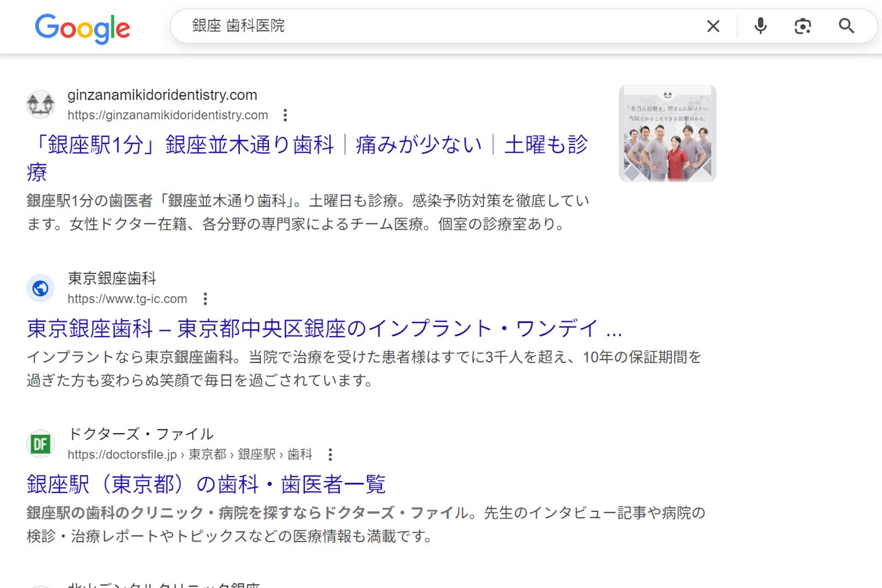The width and height of the screenshot is (882, 588).
Task: Click the dental staff thumbnail image
Action: [x=668, y=133]
